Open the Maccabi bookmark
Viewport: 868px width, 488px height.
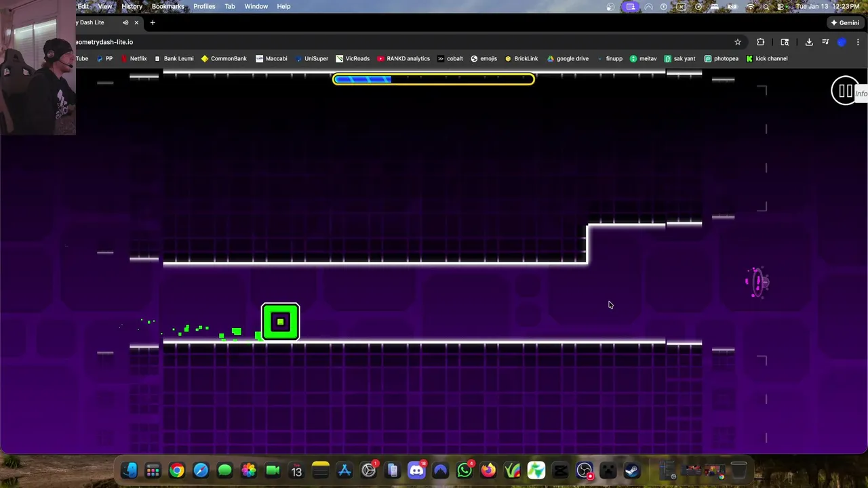(271, 59)
